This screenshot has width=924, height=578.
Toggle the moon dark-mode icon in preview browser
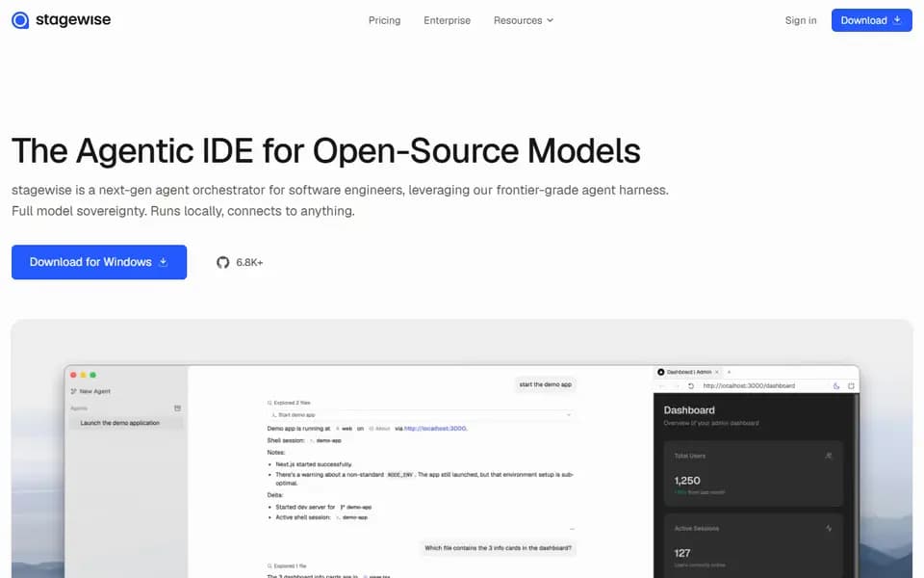(835, 385)
